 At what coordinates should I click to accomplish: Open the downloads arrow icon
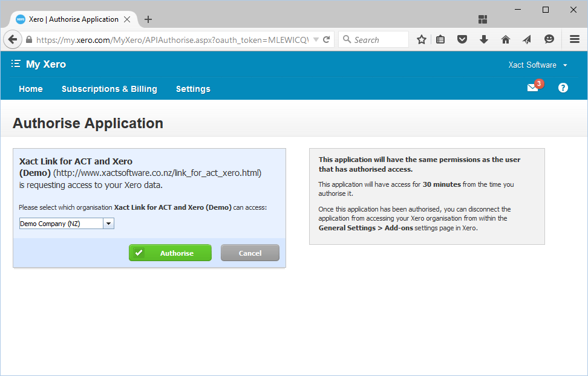tap(483, 40)
